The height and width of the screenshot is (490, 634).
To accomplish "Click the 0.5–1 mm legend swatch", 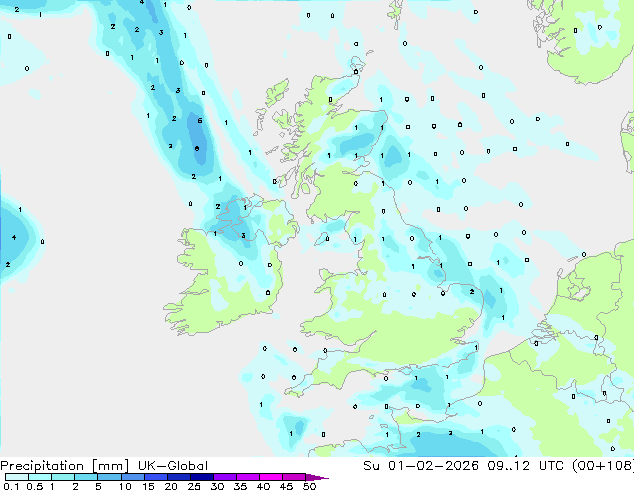I will pos(40,477).
